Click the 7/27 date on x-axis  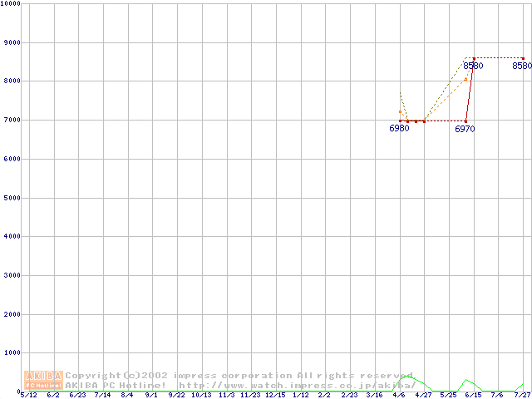522,396
